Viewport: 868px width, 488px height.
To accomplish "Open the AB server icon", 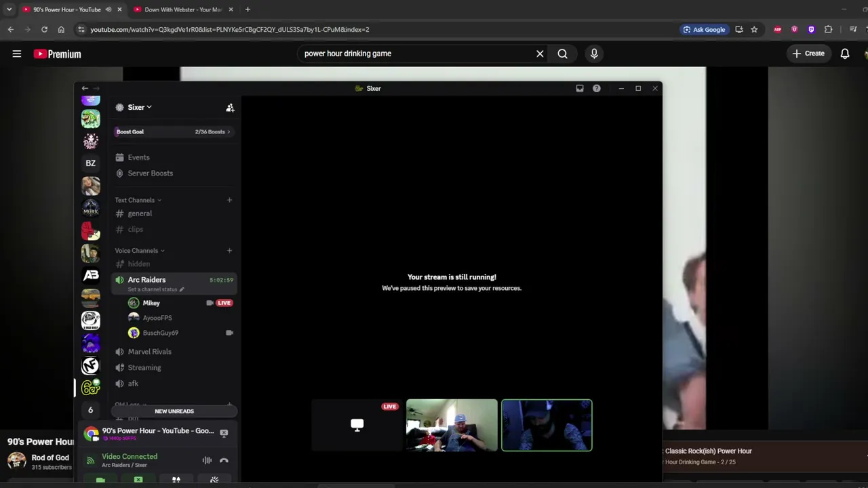I will (x=90, y=275).
